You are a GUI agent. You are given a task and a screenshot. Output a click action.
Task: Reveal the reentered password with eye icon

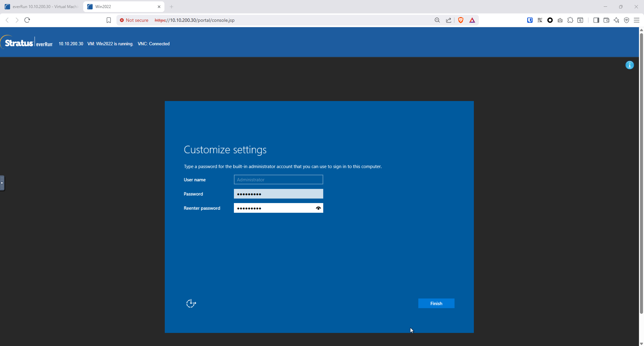pos(318,208)
